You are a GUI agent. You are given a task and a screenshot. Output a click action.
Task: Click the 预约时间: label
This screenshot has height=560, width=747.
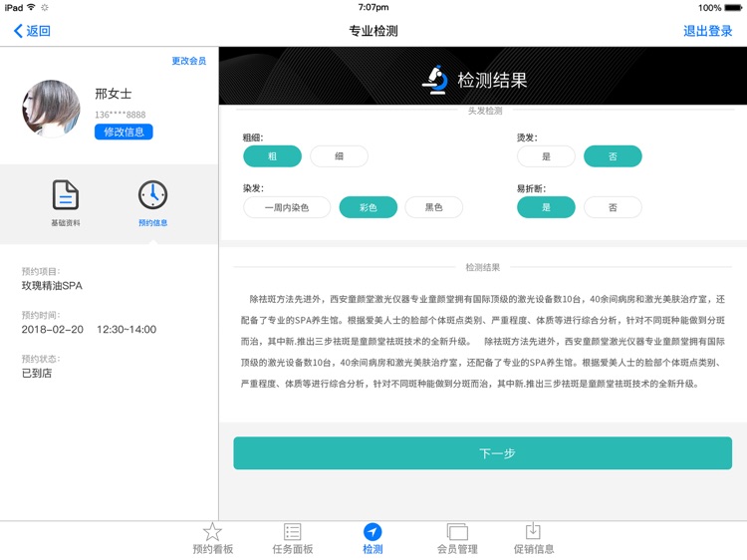coord(41,315)
